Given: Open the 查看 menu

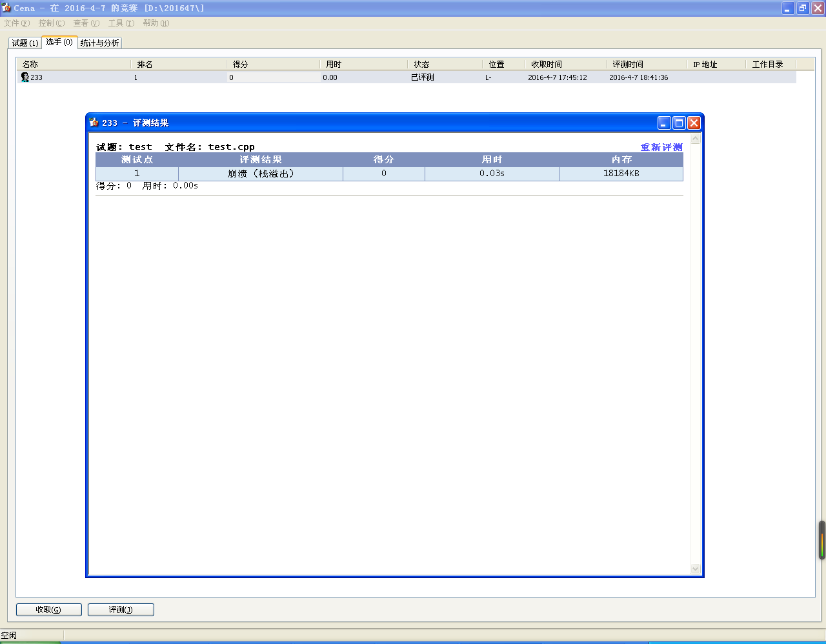Looking at the screenshot, I should click(86, 23).
